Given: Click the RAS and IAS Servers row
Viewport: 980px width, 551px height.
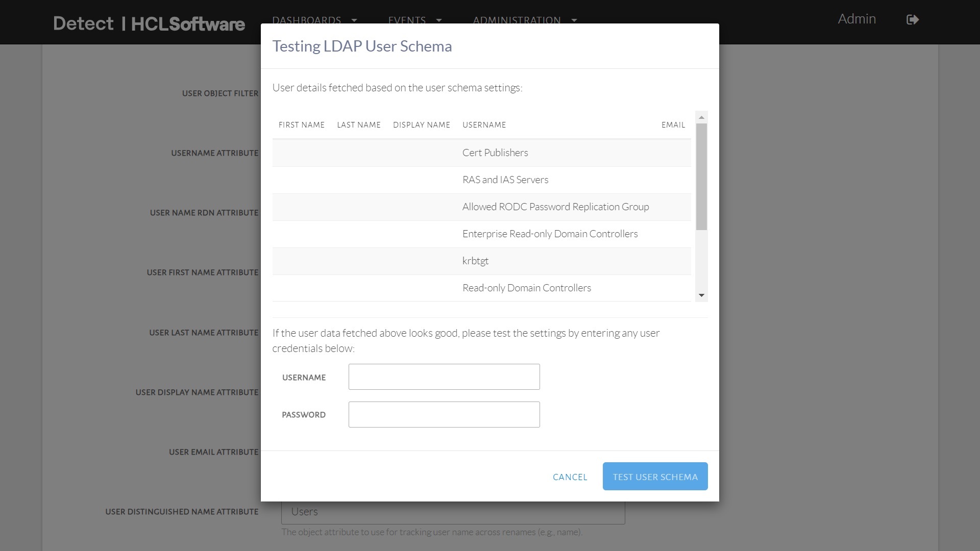Looking at the screenshot, I should 505,180.
